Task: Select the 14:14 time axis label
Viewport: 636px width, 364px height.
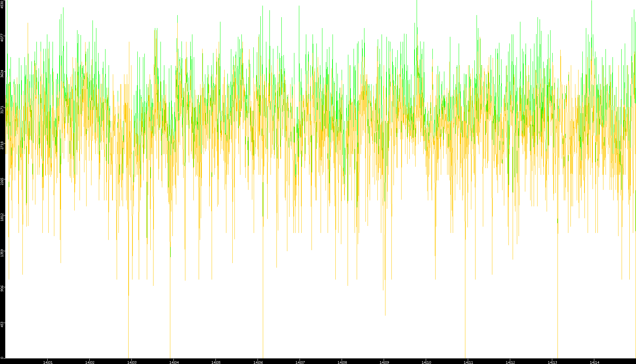Action: click(x=595, y=362)
